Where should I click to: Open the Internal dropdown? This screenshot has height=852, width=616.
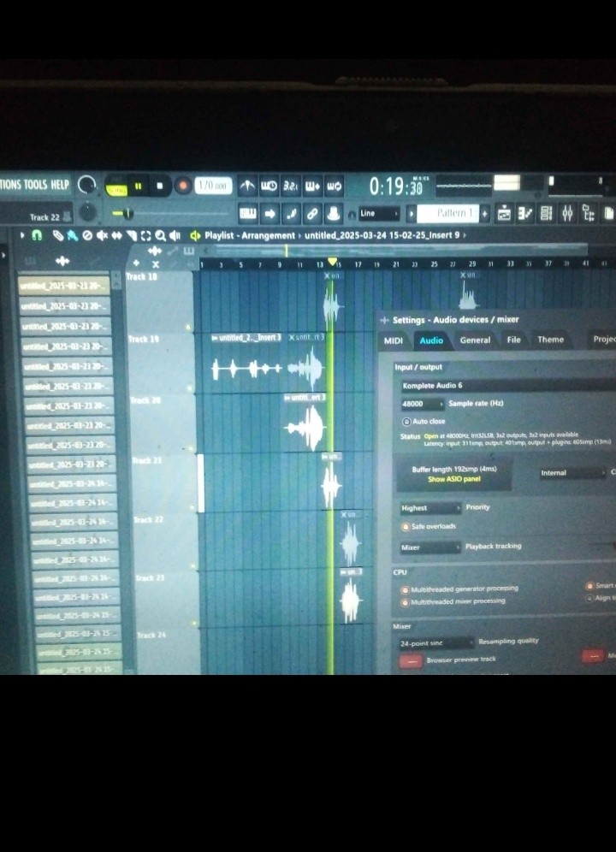572,473
